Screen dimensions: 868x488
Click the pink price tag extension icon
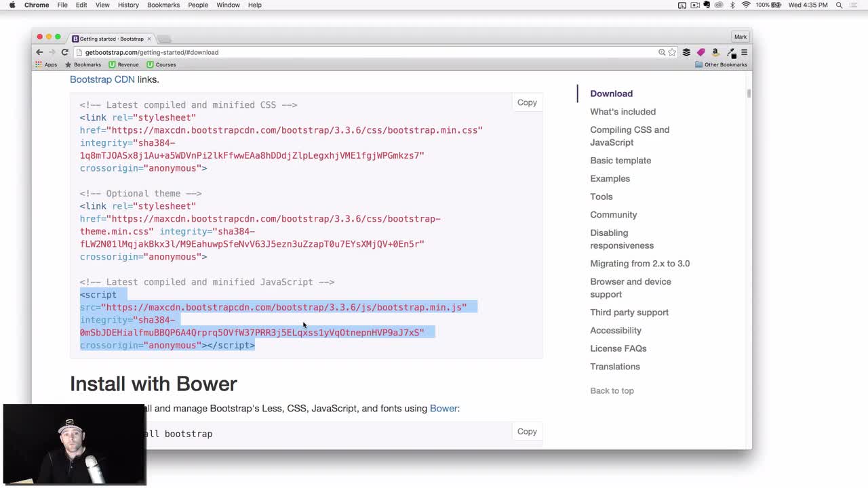701,52
